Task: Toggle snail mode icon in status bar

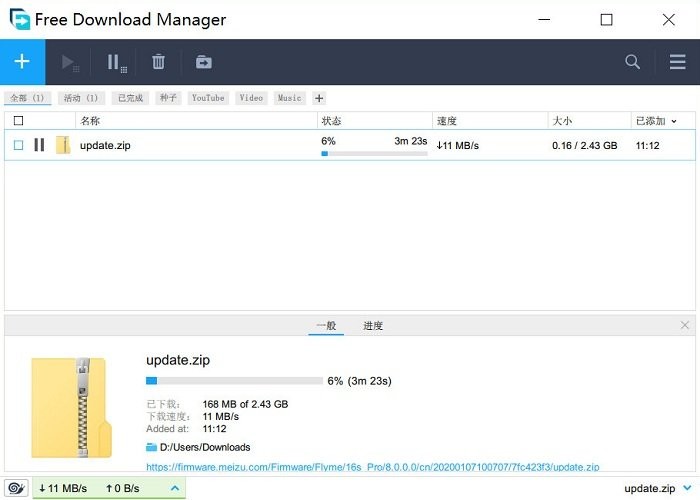Action: point(16,488)
